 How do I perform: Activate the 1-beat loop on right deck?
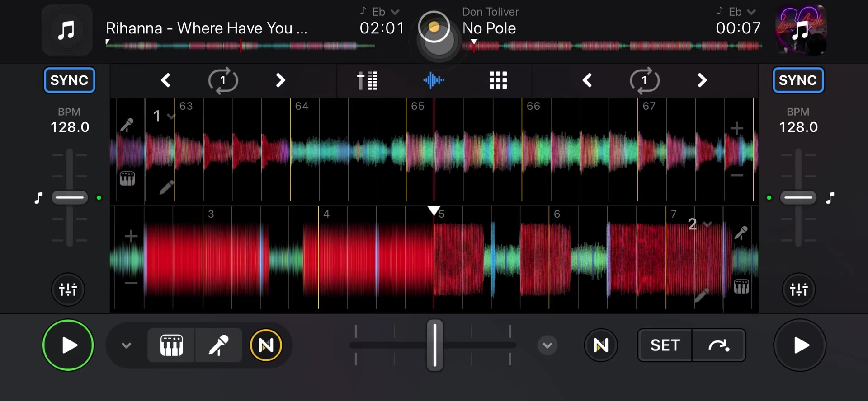[x=645, y=80]
